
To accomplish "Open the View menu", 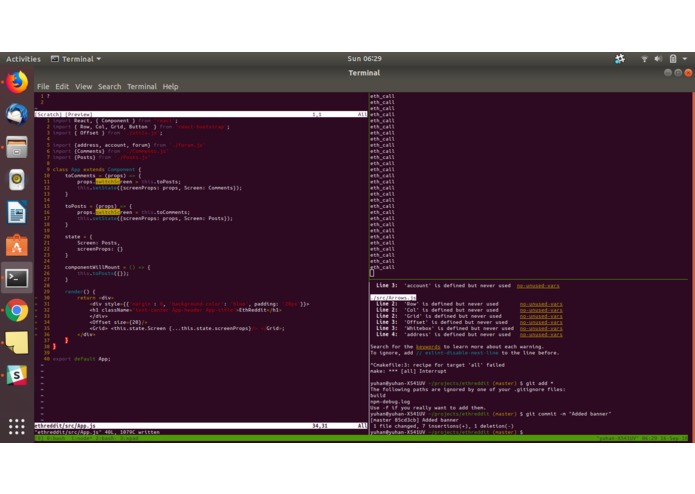I will 83,86.
